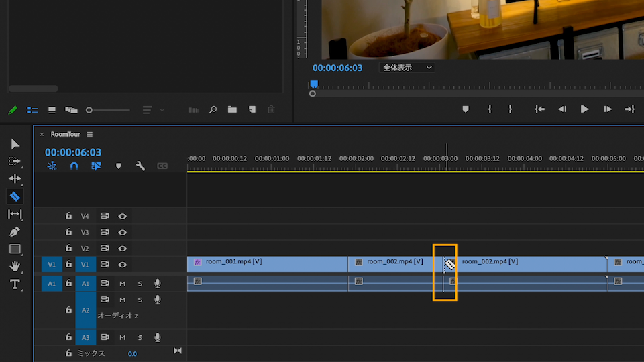The width and height of the screenshot is (644, 362).
Task: Select the Track Select Forward tool
Action: pyautogui.click(x=15, y=162)
